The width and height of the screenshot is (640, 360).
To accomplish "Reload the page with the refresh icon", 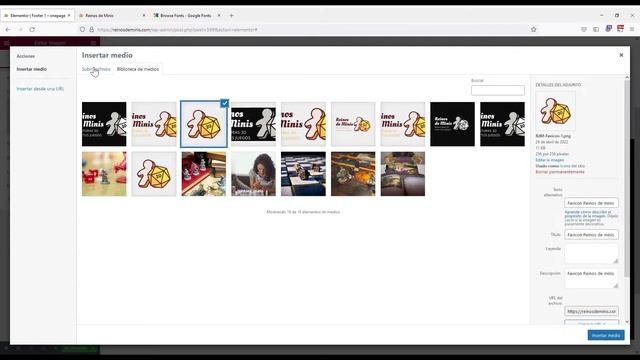I will 32,29.
